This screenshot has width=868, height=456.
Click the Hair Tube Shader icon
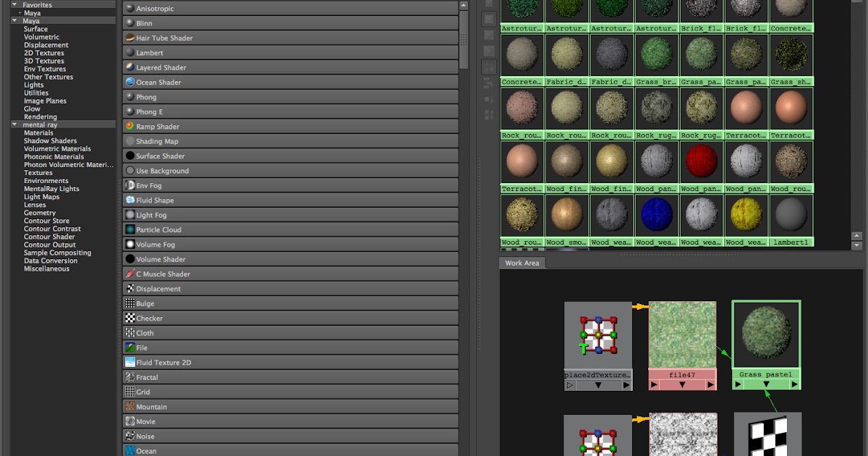pos(129,38)
